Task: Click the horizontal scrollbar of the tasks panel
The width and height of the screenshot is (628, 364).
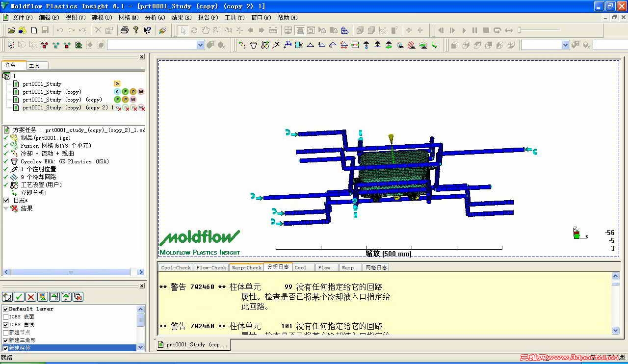Action: pos(74,272)
